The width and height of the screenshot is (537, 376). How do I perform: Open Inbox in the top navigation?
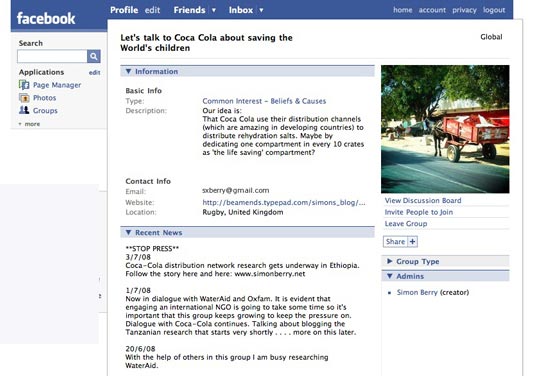click(x=241, y=10)
